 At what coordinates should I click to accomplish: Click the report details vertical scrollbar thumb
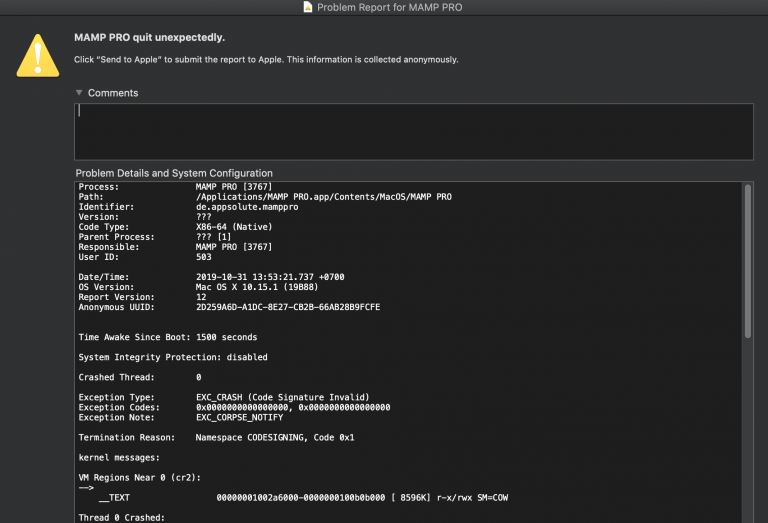747,261
